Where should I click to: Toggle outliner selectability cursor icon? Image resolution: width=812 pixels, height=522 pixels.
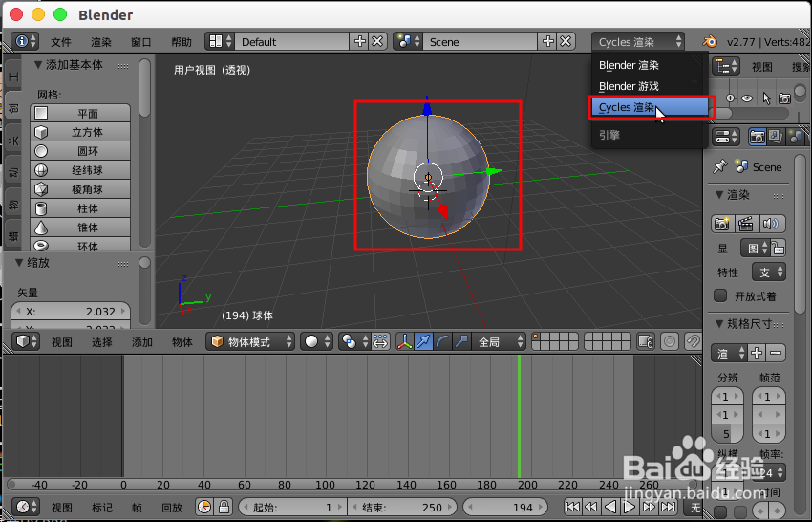pos(766,98)
